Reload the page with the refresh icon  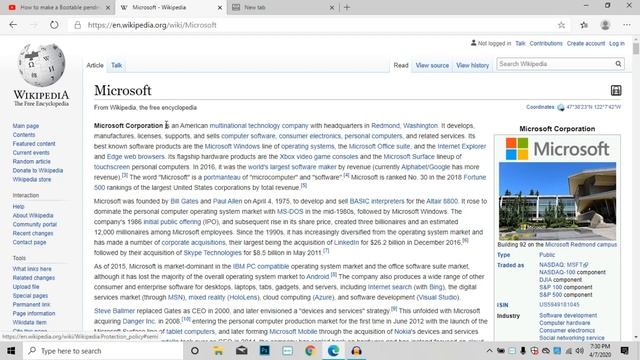(54, 25)
